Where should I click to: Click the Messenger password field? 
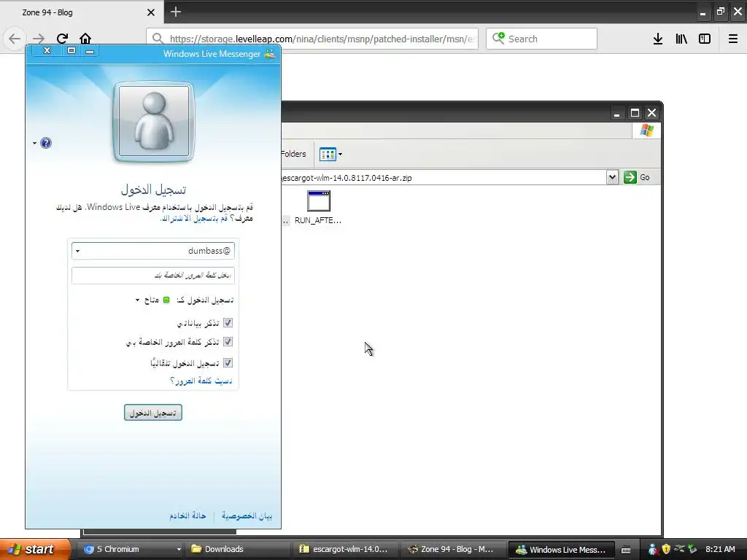[x=153, y=275]
